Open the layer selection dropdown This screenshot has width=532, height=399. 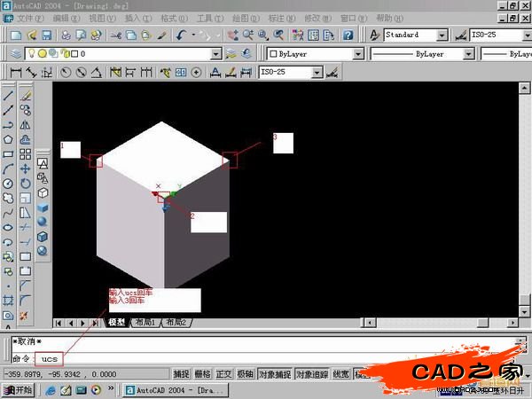215,53
